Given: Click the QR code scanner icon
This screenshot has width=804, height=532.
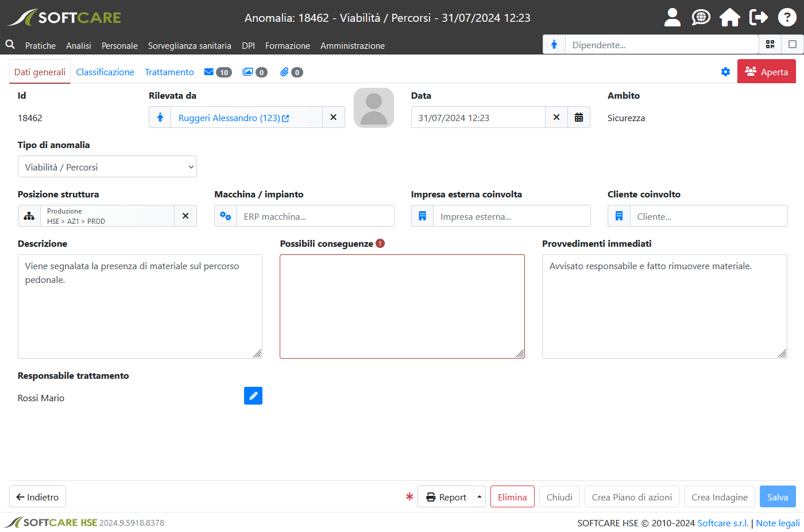Looking at the screenshot, I should pyautogui.click(x=770, y=45).
